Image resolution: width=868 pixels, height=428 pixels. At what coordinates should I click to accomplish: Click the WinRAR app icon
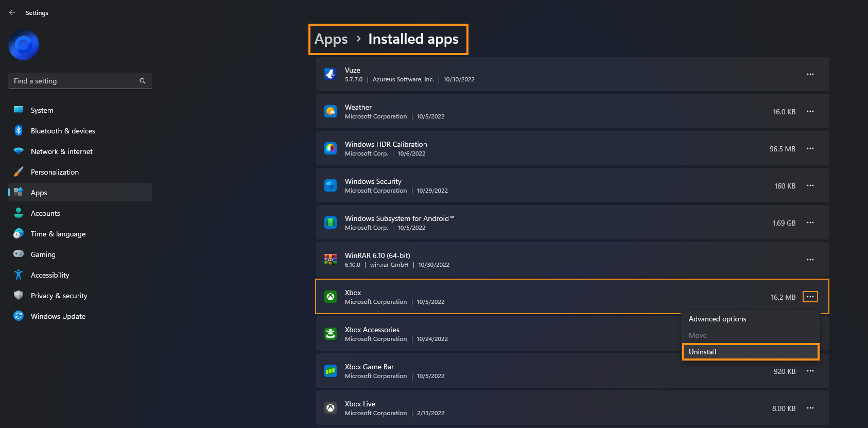[x=331, y=260]
